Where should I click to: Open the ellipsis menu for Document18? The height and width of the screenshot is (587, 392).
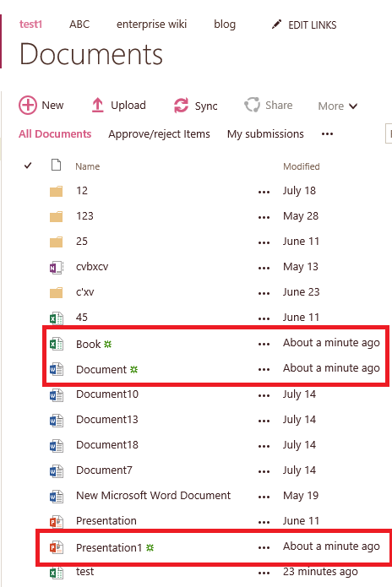(264, 446)
